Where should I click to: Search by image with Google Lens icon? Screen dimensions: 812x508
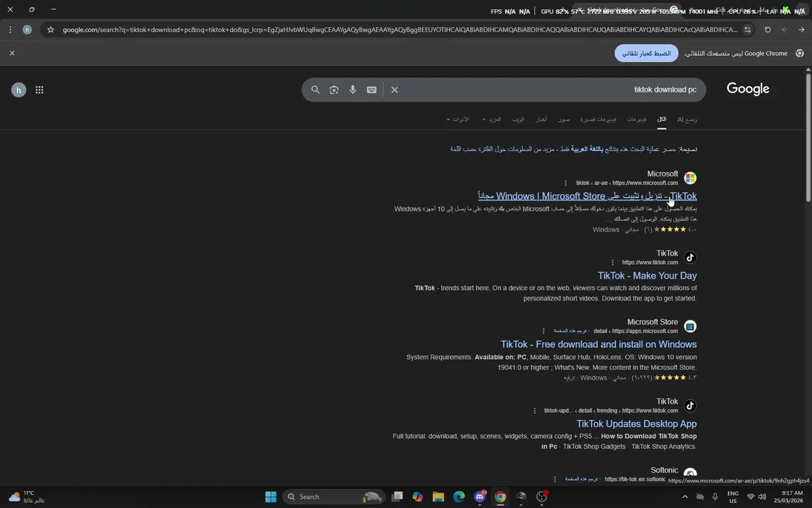click(x=334, y=90)
